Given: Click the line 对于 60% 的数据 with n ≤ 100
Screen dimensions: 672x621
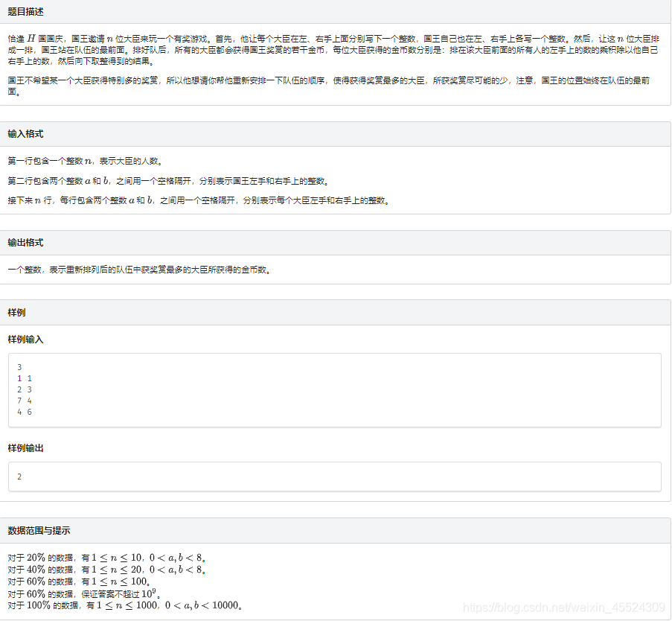Looking at the screenshot, I should click(79, 582).
